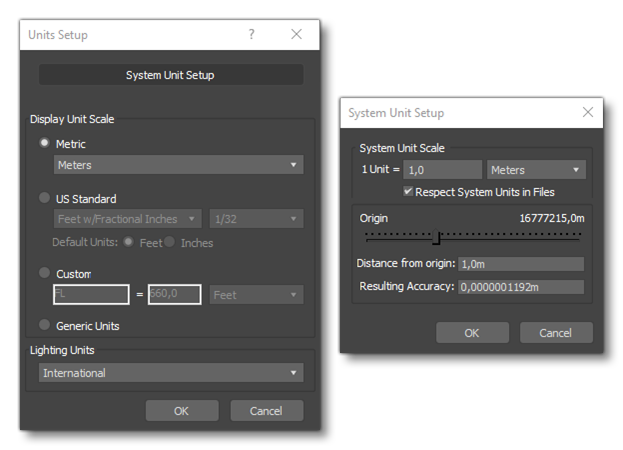Select the Custom radio button
This screenshot has height=450, width=623.
click(x=44, y=273)
